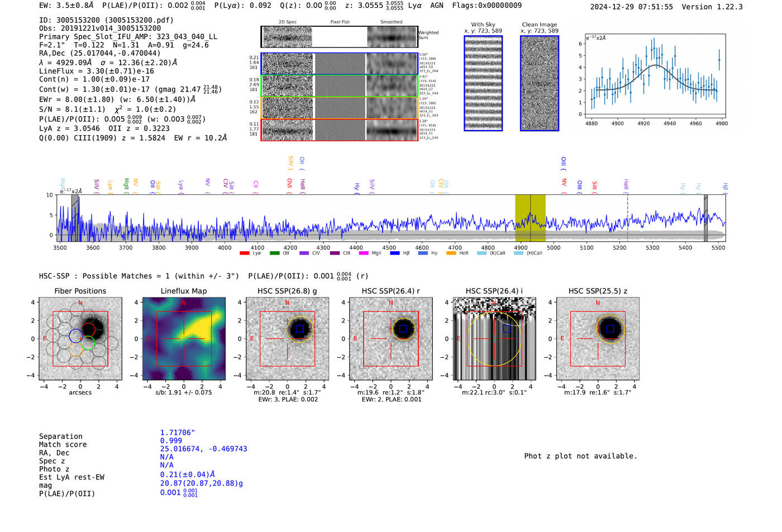
Task: Click Primary Spec_Slot_IFU_AMP: 323_043_040_LL text
Action: [x=128, y=36]
